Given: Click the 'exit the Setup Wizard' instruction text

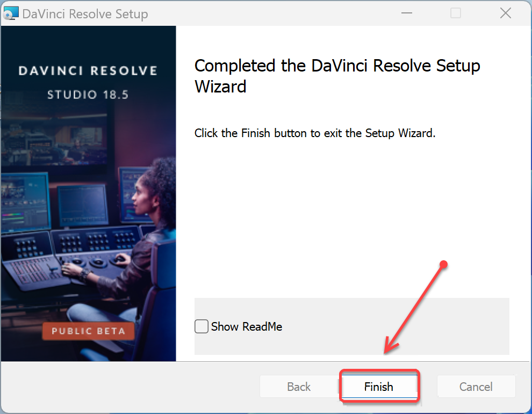Looking at the screenshot, I should [x=380, y=133].
